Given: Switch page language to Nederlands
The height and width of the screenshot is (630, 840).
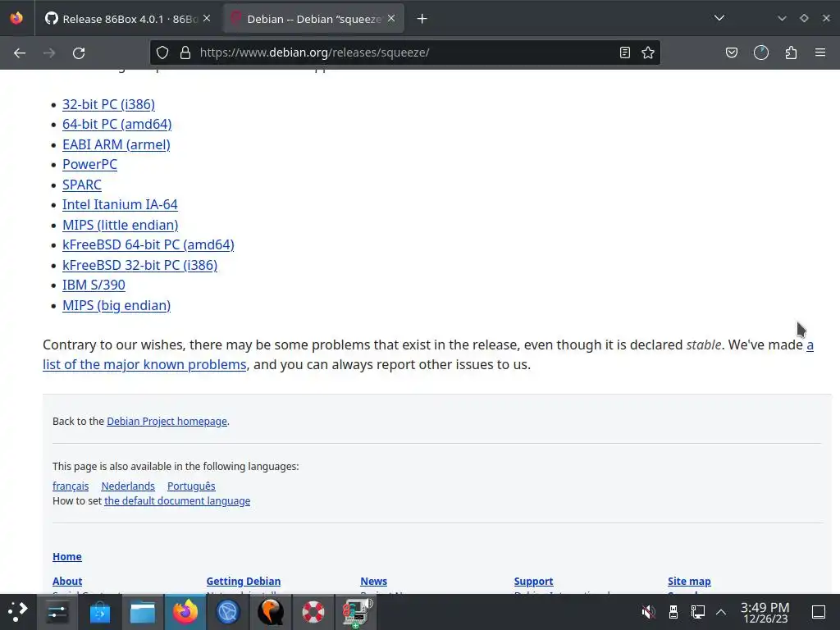Looking at the screenshot, I should [128, 486].
